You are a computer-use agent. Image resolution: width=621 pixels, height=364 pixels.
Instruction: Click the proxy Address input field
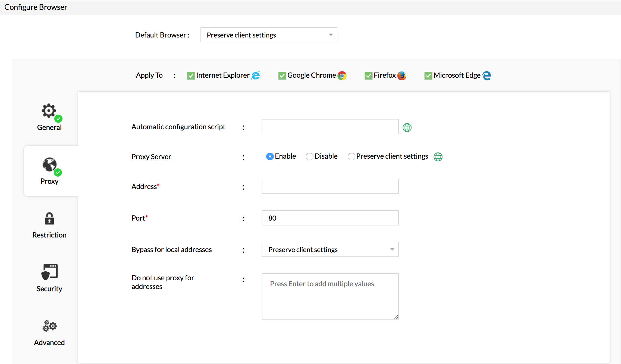(330, 186)
